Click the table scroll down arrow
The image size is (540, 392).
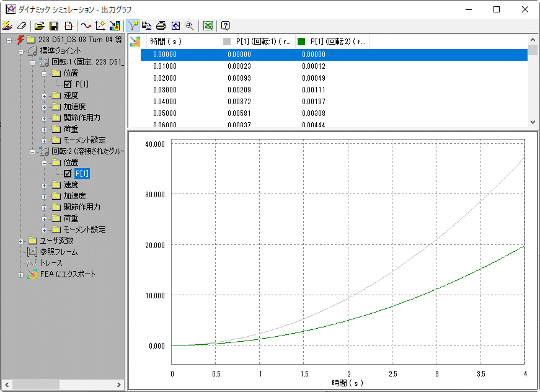click(x=533, y=122)
